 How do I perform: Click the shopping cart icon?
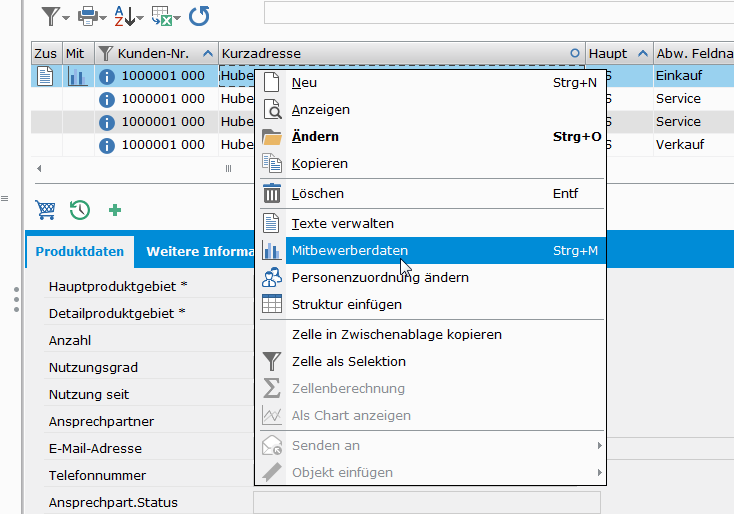tap(45, 210)
